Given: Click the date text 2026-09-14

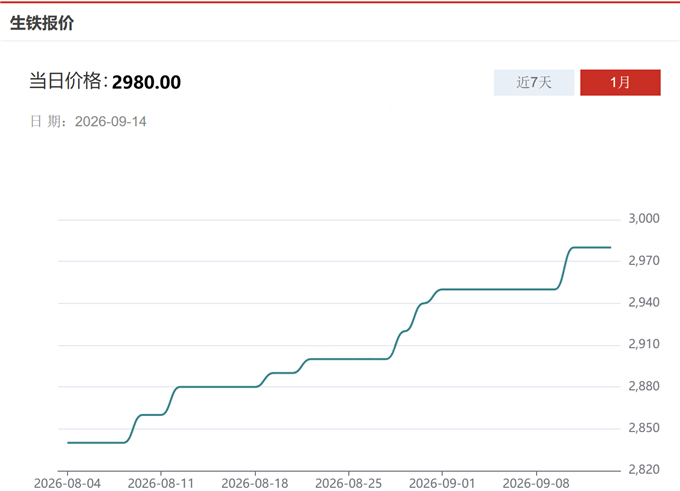Looking at the screenshot, I should [111, 121].
